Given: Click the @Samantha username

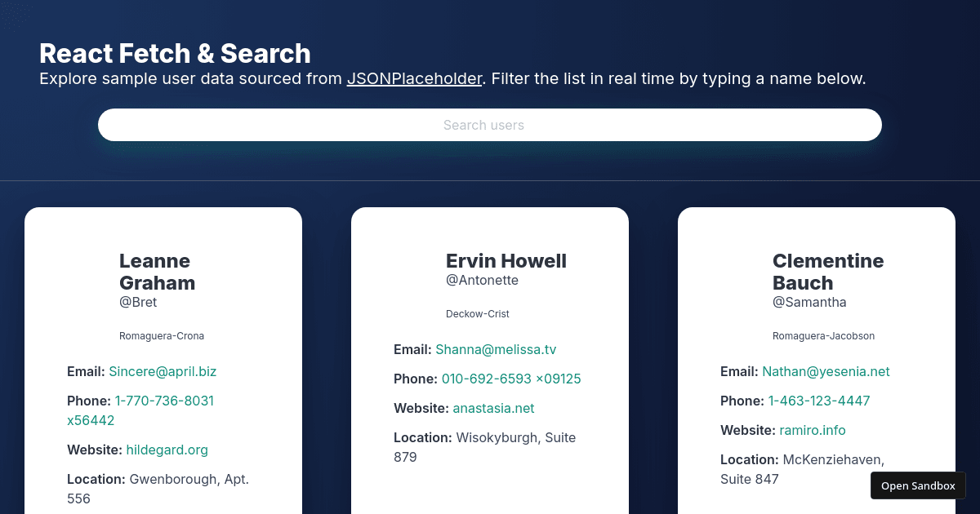Looking at the screenshot, I should point(809,302).
